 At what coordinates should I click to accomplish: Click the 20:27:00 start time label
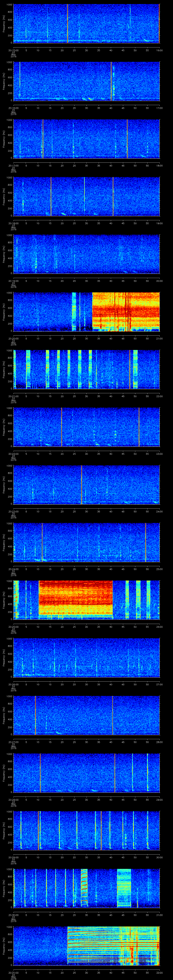click(13, 742)
